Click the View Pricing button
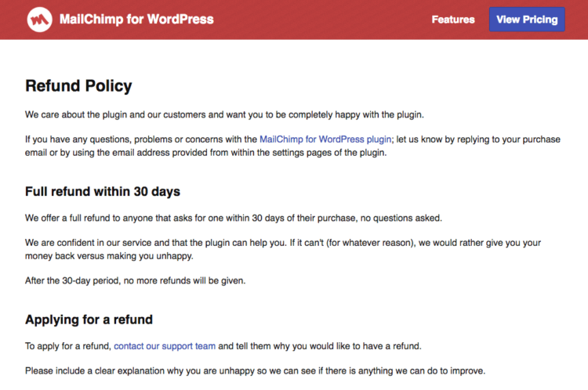The height and width of the screenshot is (390, 588). pyautogui.click(x=527, y=20)
